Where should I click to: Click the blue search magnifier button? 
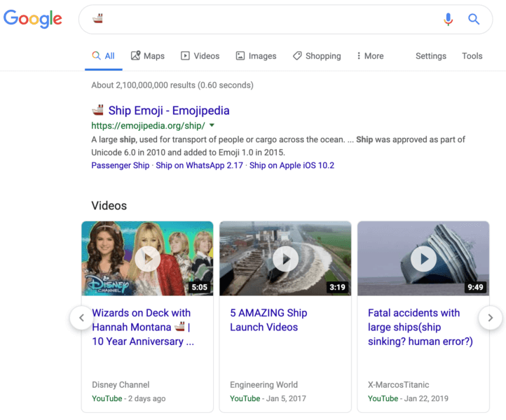coord(474,20)
